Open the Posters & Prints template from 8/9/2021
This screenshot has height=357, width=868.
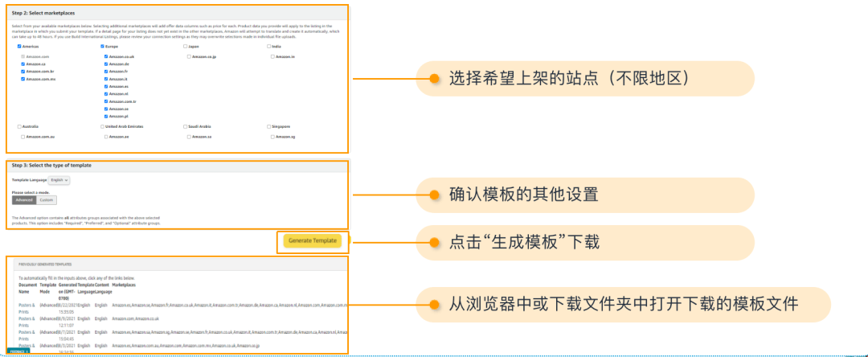coord(27,318)
